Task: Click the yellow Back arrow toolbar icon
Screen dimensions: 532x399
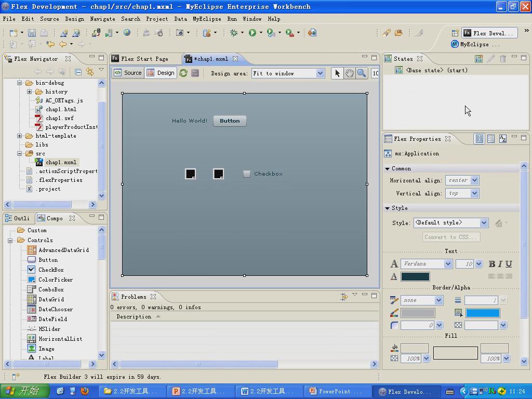Action: [x=63, y=44]
